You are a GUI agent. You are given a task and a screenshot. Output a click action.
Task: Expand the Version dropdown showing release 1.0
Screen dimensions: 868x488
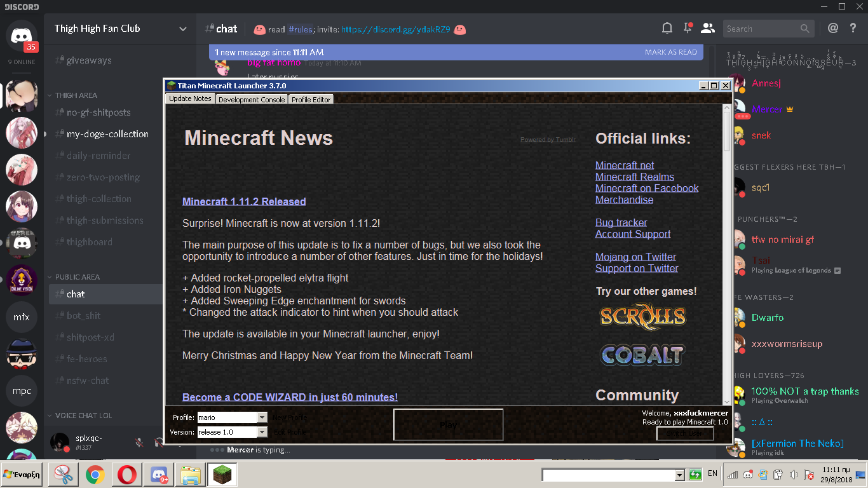point(262,432)
